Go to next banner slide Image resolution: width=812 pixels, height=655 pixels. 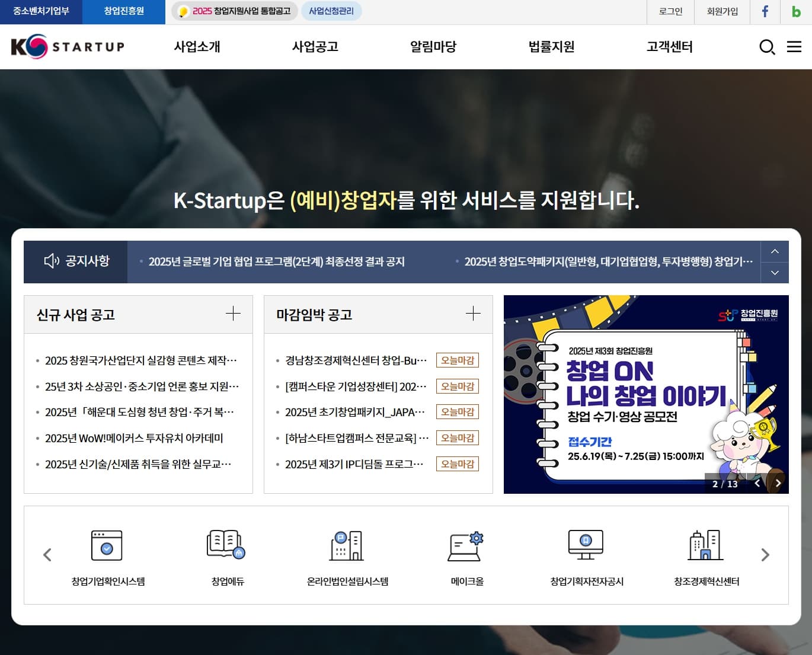point(778,483)
